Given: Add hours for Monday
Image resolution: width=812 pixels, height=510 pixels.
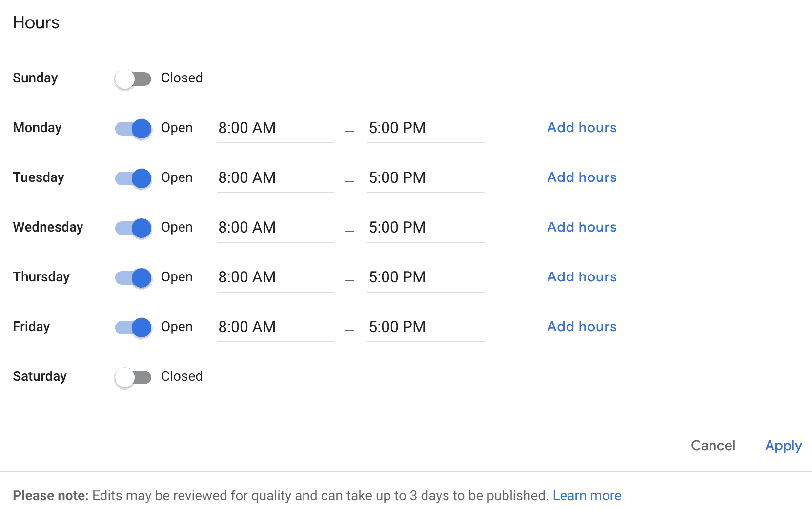Looking at the screenshot, I should (581, 127).
